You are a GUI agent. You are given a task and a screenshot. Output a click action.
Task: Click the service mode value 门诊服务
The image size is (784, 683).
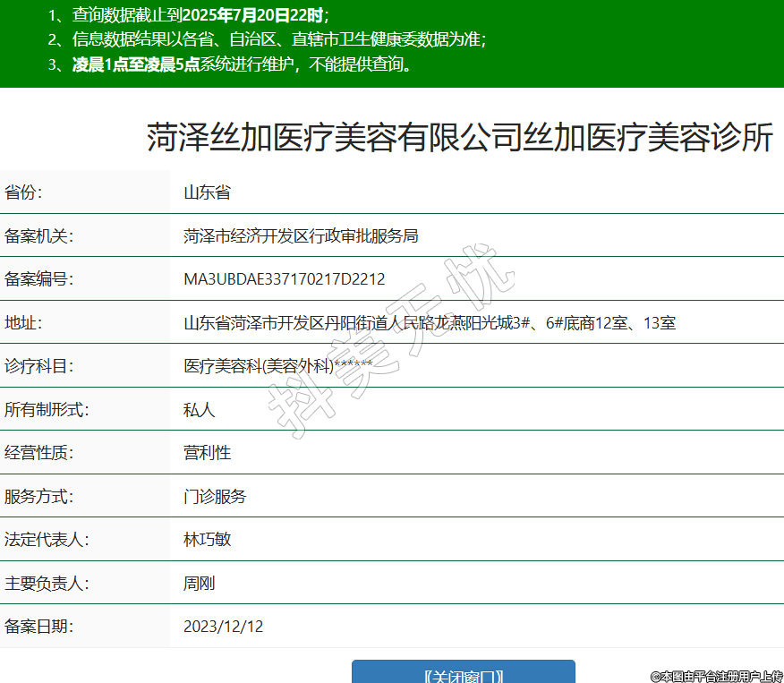pyautogui.click(x=215, y=496)
